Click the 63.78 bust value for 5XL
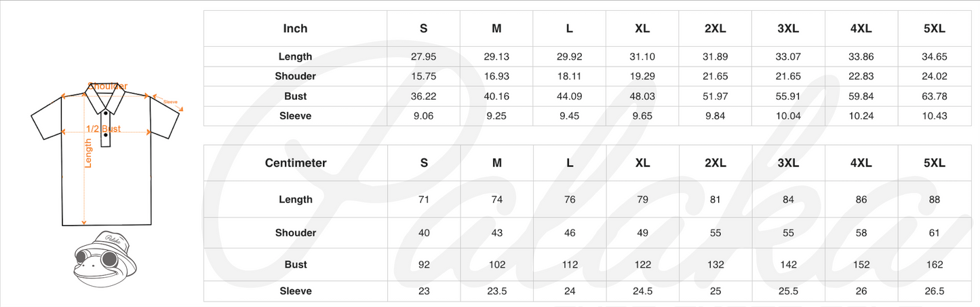The width and height of the screenshot is (980, 307). [x=935, y=96]
